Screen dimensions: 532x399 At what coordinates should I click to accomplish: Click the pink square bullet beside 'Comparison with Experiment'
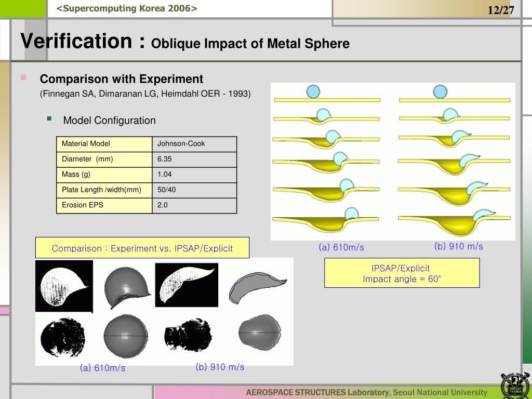click(x=23, y=77)
